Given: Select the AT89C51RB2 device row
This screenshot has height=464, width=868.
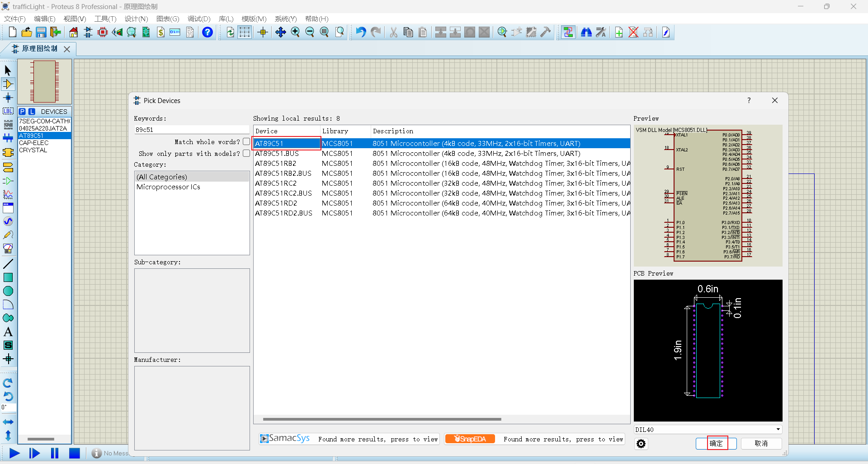Looking at the screenshot, I should tap(442, 164).
